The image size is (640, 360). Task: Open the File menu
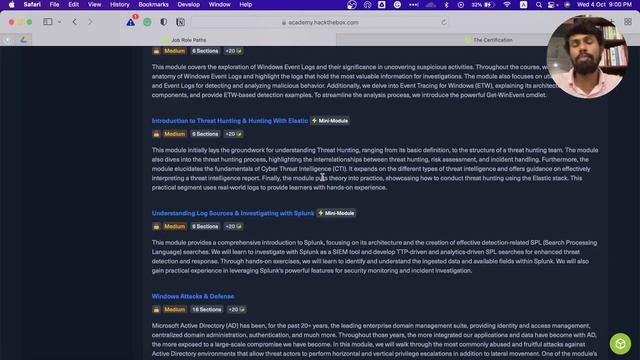[x=54, y=5]
